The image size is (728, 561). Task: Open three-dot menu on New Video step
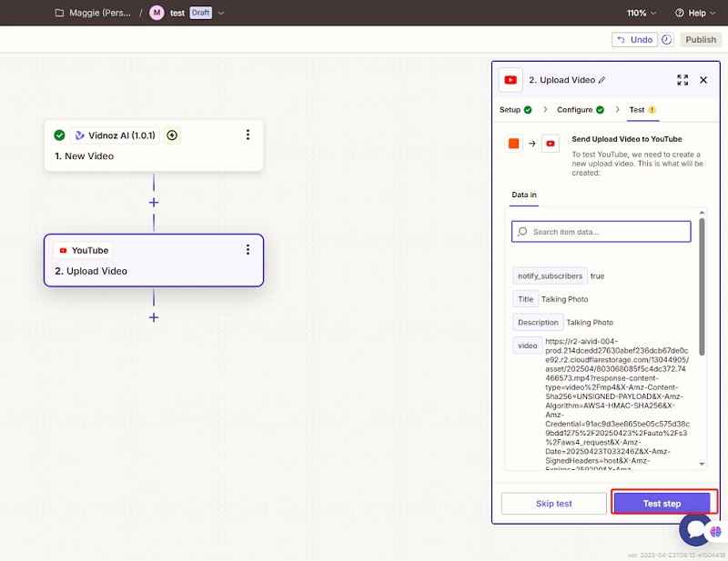[248, 135]
